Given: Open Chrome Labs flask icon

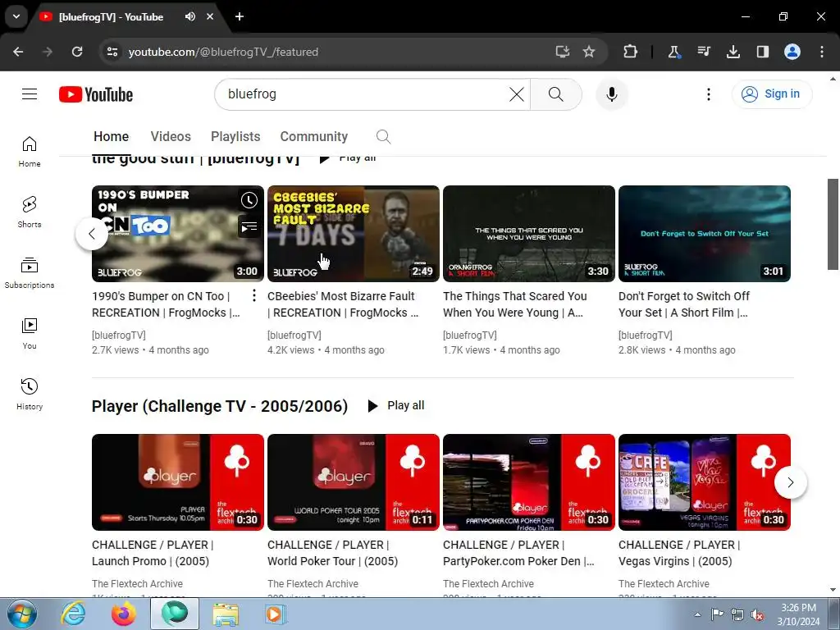Looking at the screenshot, I should tap(674, 52).
